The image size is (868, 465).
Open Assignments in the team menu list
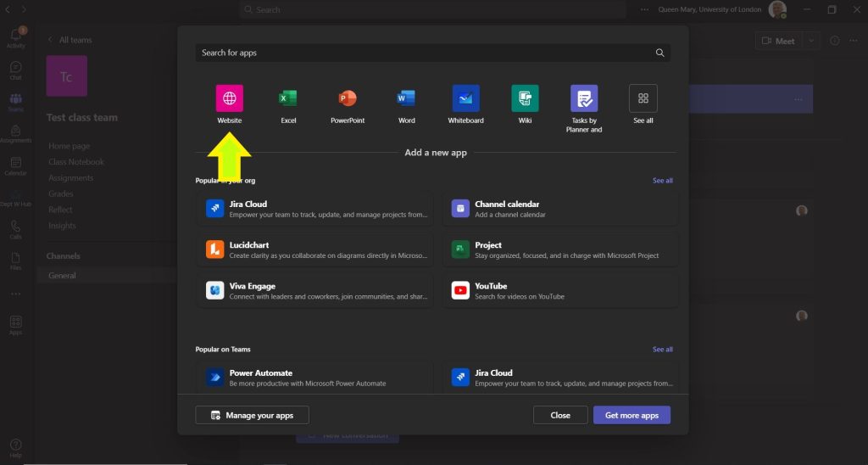click(x=71, y=178)
